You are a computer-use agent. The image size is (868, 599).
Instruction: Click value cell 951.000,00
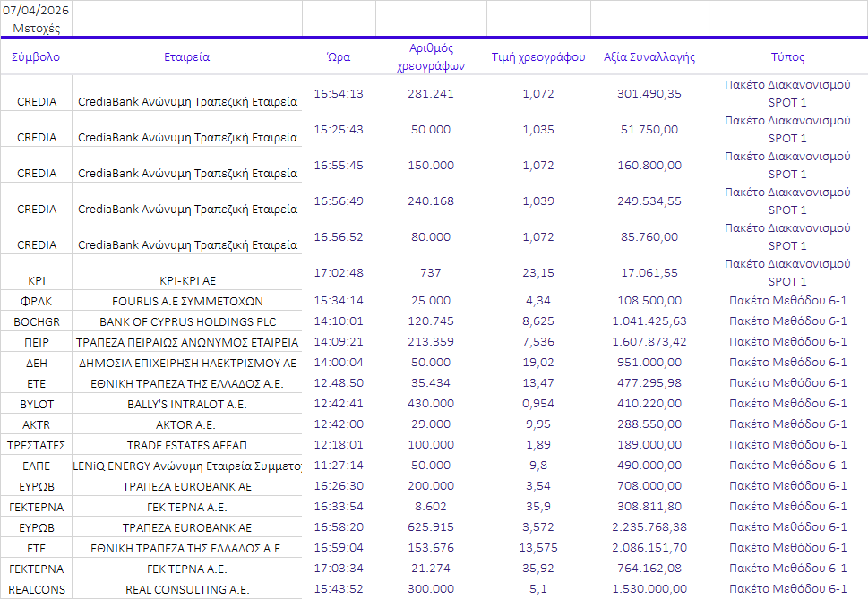click(649, 363)
